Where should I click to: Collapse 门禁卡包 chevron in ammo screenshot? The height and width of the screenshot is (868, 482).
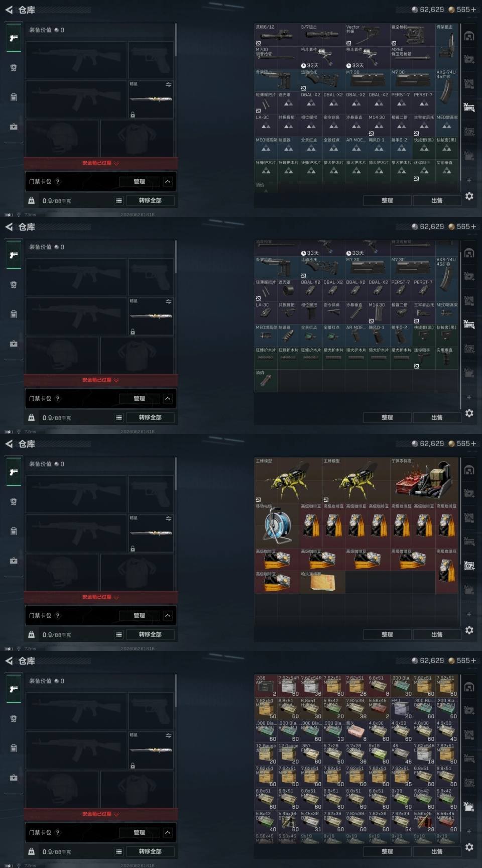point(168,832)
